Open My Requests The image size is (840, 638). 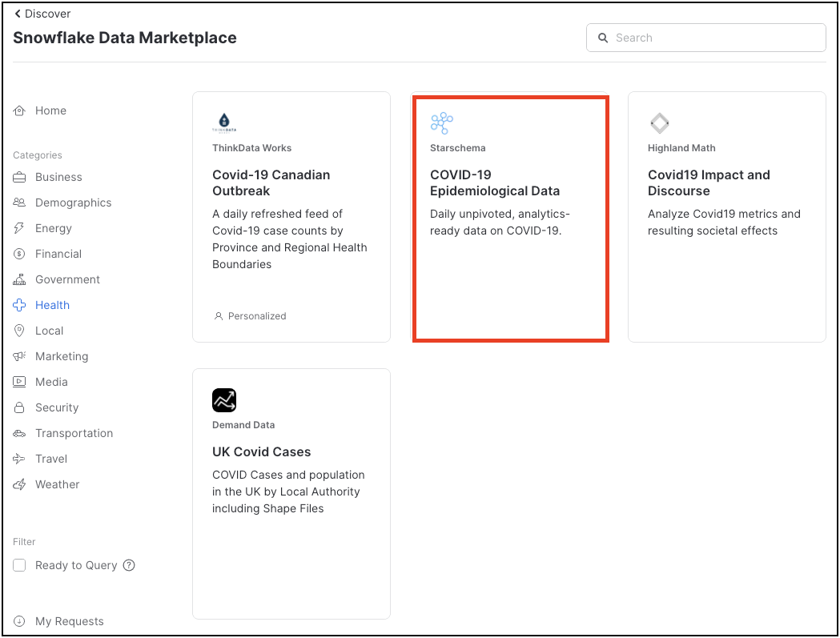69,621
